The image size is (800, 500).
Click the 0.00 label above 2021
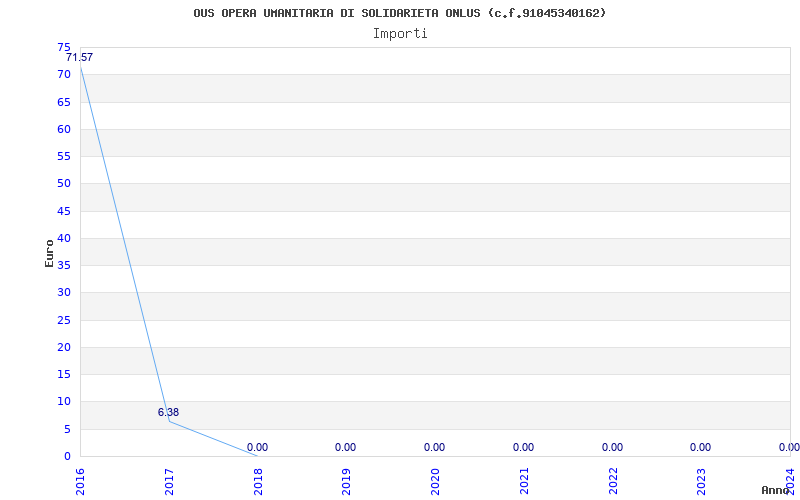523,447
